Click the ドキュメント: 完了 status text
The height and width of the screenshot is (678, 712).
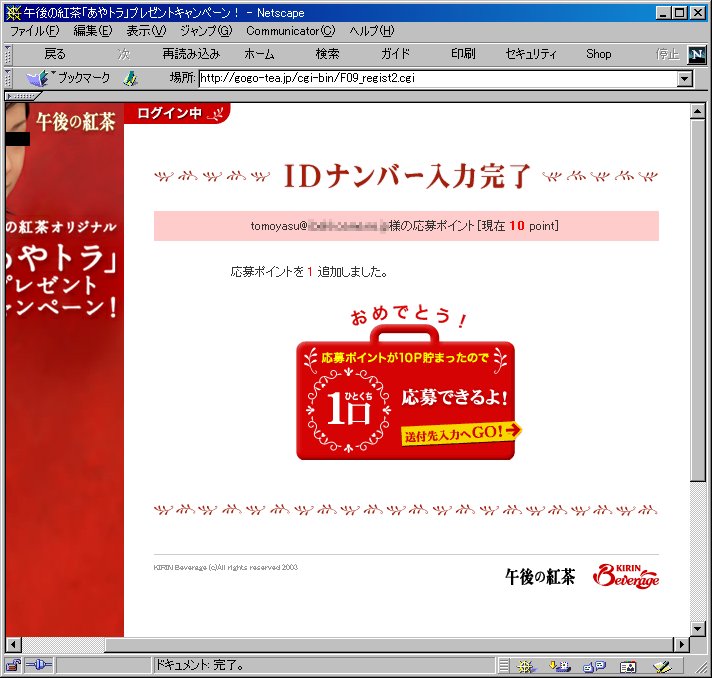pos(200,666)
